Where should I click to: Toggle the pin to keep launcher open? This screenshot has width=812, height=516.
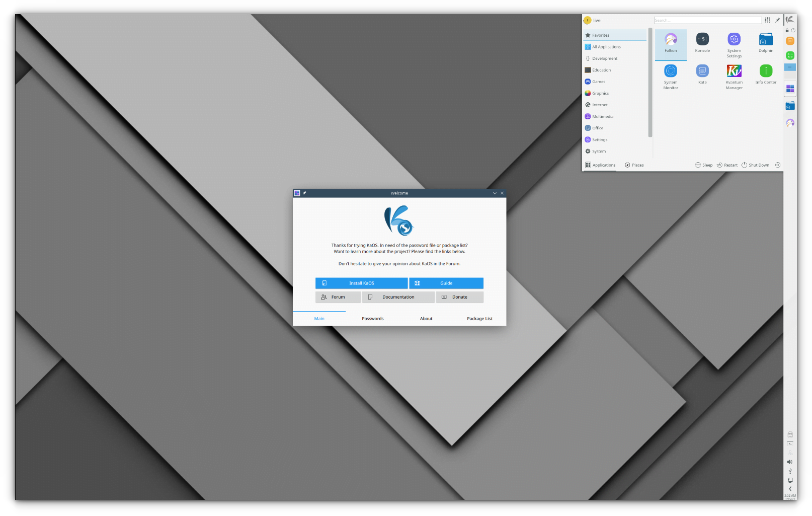point(777,20)
